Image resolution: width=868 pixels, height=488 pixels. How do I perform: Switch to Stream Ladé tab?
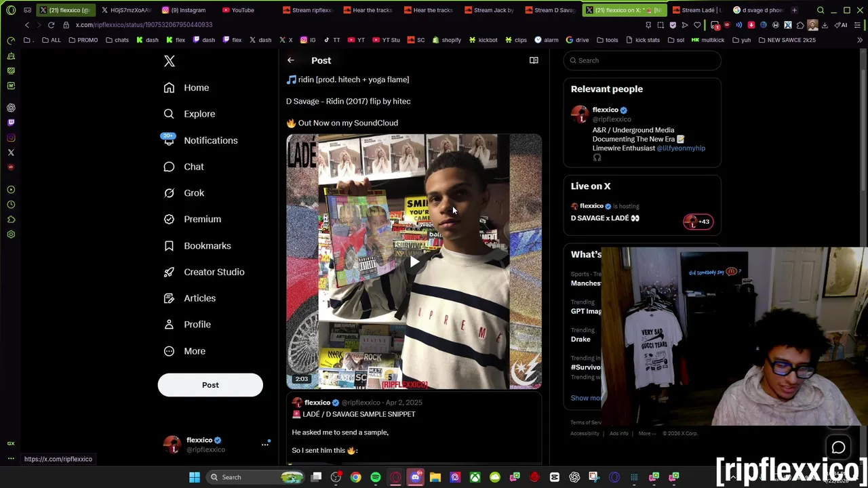coord(696,10)
